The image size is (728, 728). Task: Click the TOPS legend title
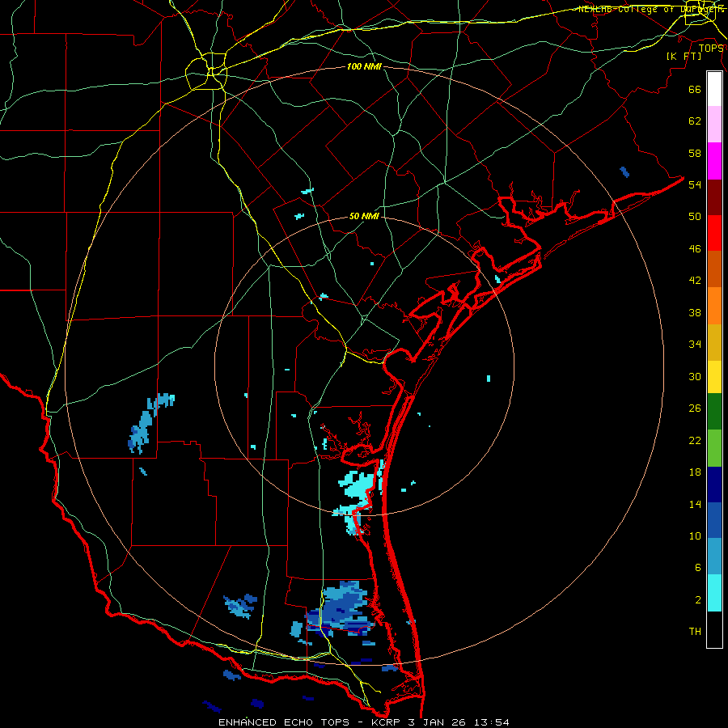coord(711,48)
